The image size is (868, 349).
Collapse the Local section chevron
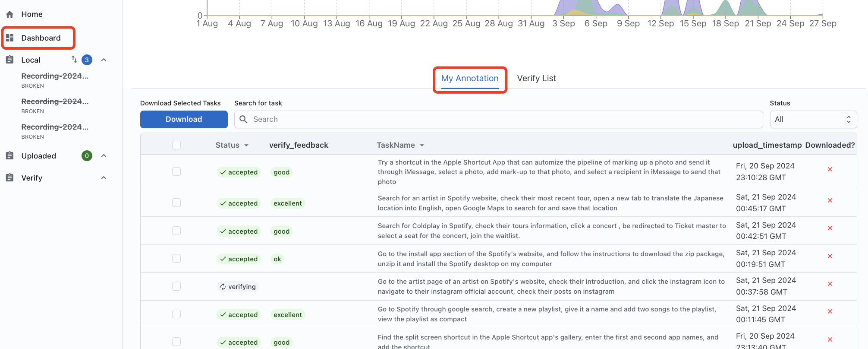(104, 60)
